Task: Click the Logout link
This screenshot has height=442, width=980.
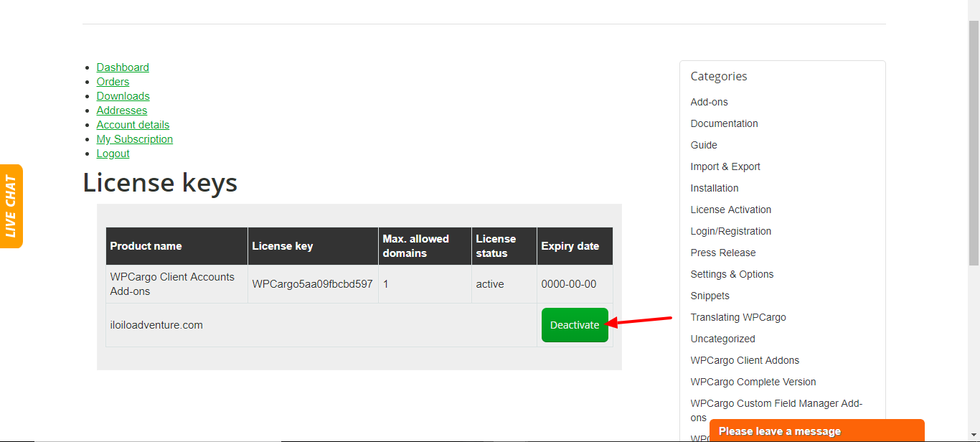Action: pos(113,154)
